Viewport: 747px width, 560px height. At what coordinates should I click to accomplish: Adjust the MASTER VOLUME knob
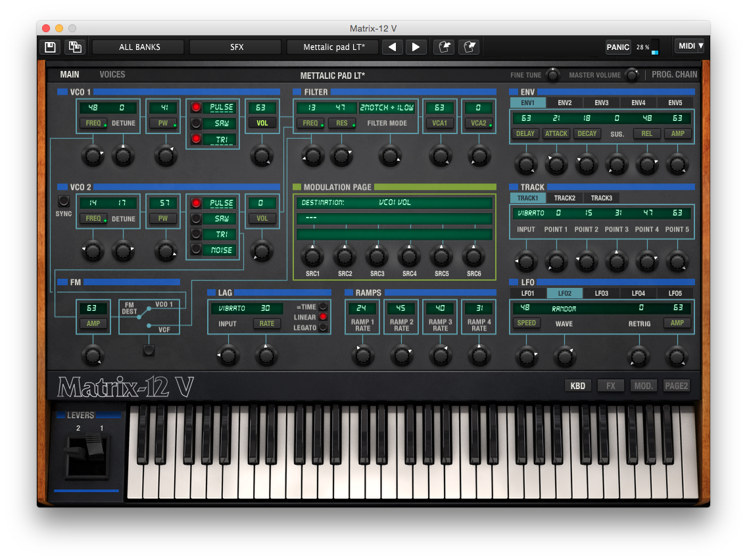click(x=632, y=74)
